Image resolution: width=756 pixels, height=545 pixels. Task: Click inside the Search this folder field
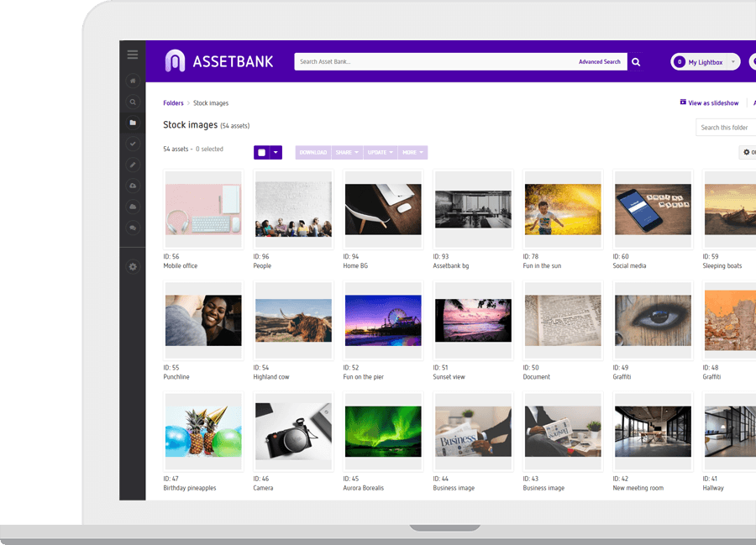coord(724,127)
